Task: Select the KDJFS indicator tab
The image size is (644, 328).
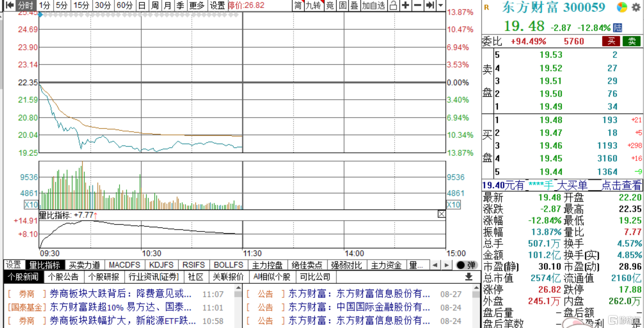Action: (x=162, y=265)
